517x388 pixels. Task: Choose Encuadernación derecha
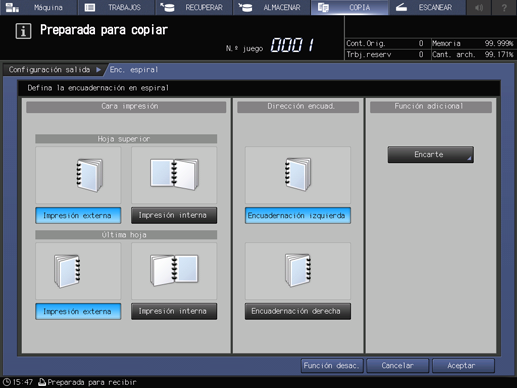[x=298, y=311]
